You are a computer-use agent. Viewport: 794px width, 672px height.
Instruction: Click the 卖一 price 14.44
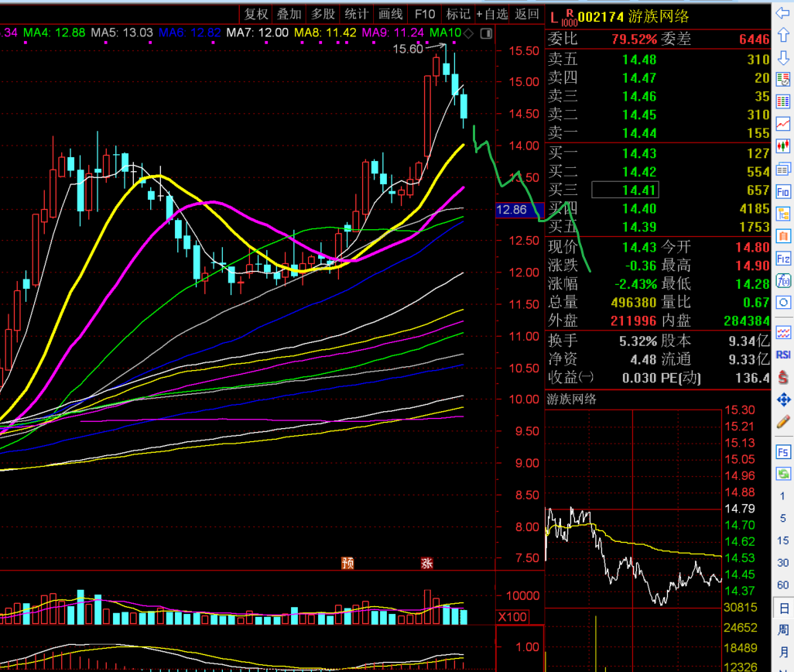pyautogui.click(x=639, y=133)
